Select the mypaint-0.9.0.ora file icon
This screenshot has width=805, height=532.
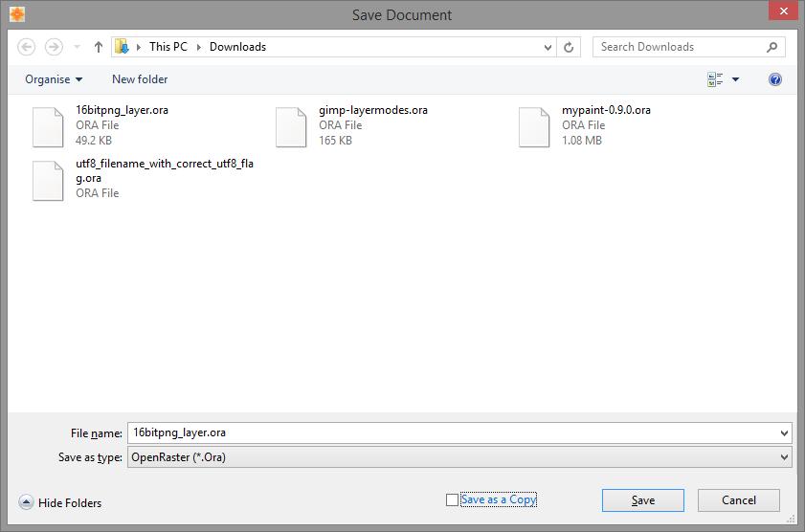tap(534, 127)
